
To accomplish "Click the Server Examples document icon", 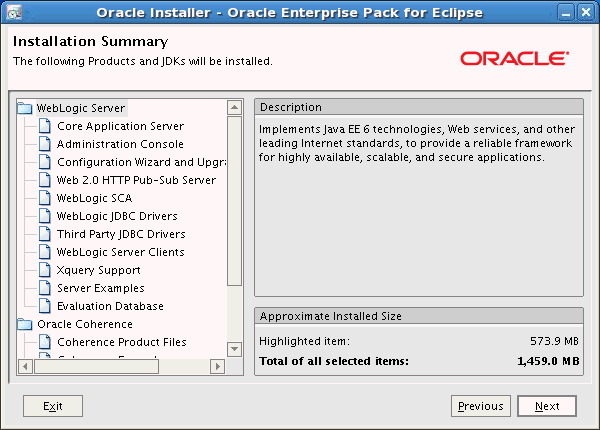I will [45, 288].
